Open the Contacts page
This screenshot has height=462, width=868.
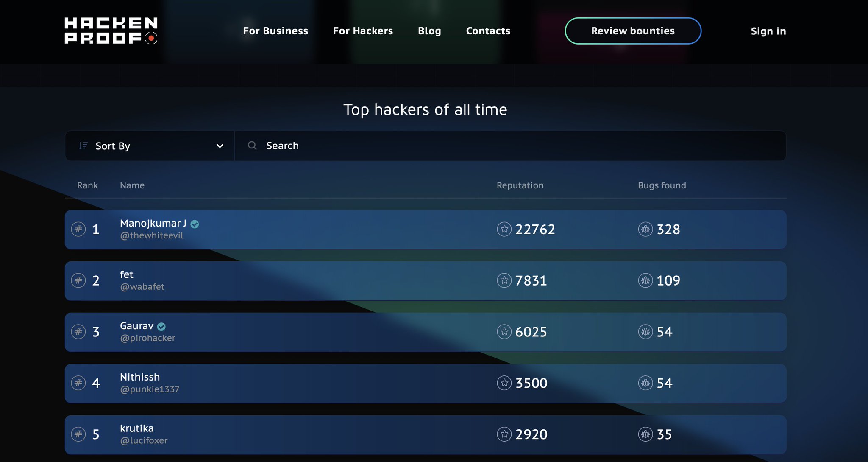point(488,31)
